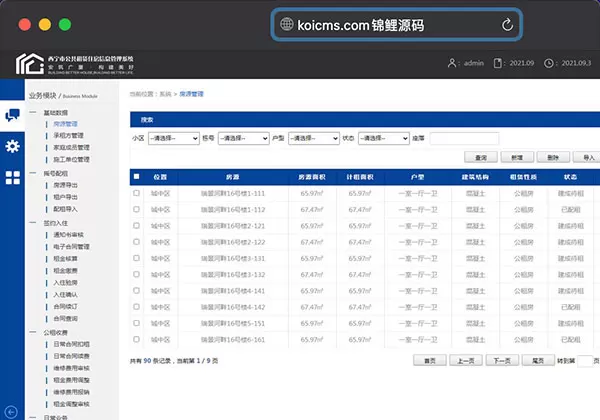Click the globe icon in the address bar
The image size is (600, 420).
pyautogui.click(x=287, y=24)
